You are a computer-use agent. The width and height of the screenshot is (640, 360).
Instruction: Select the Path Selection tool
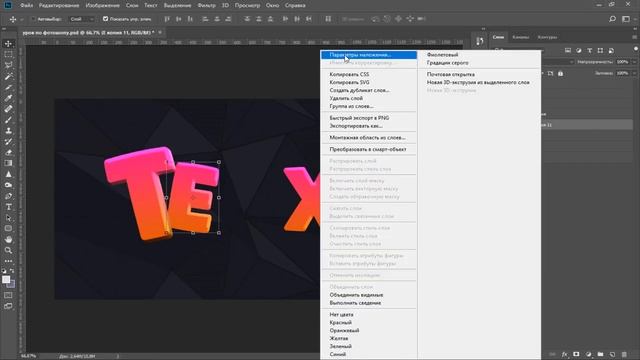pyautogui.click(x=8, y=218)
